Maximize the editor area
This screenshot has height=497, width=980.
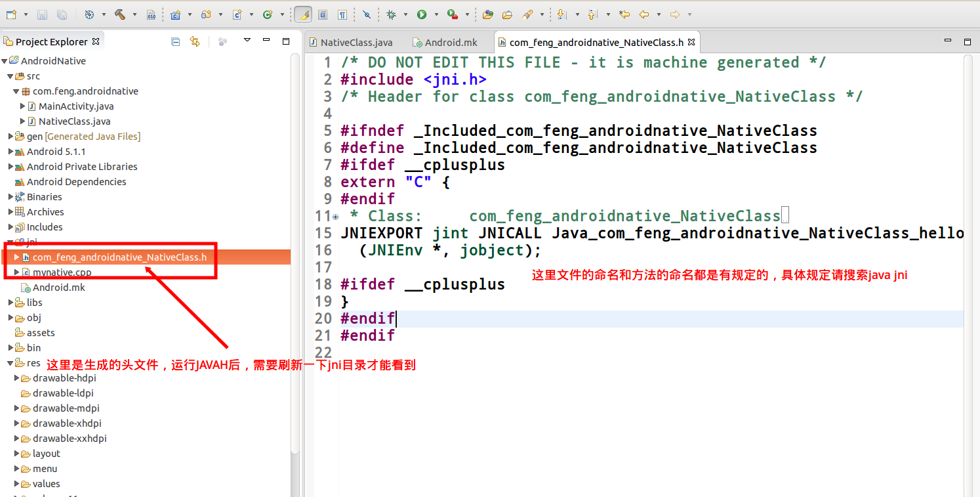point(967,41)
